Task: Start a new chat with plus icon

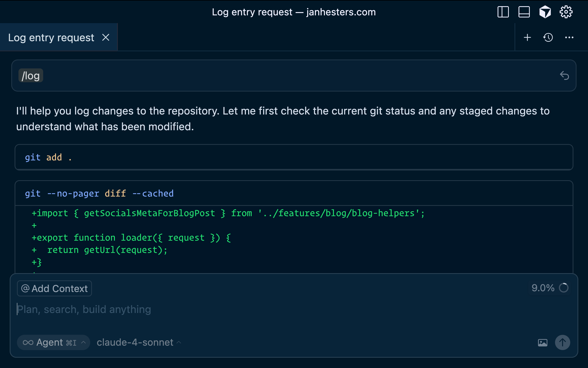Action: [527, 38]
